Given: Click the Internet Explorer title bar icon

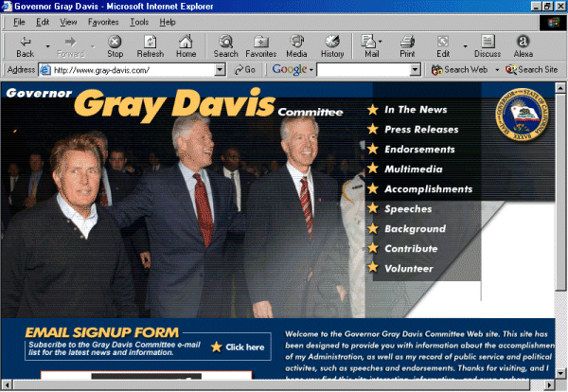Looking at the screenshot, I should (7, 7).
